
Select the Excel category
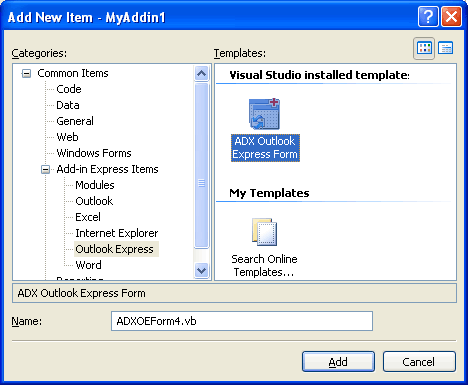coord(88,217)
